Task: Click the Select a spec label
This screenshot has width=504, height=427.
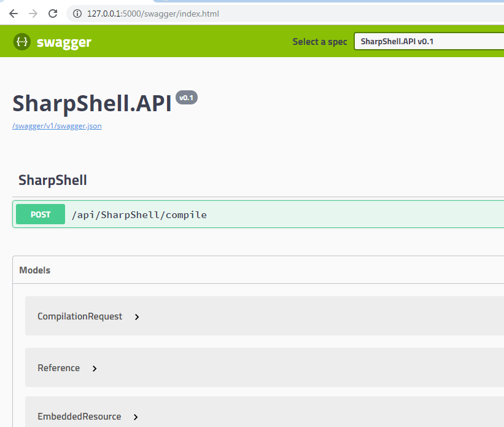Action: click(320, 42)
